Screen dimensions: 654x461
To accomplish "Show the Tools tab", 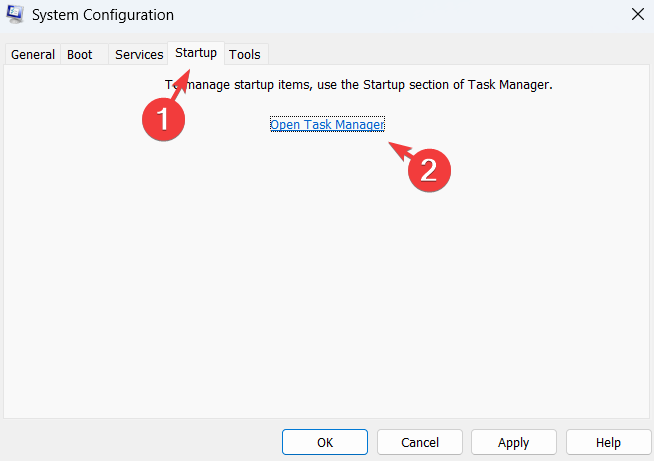I will [245, 54].
